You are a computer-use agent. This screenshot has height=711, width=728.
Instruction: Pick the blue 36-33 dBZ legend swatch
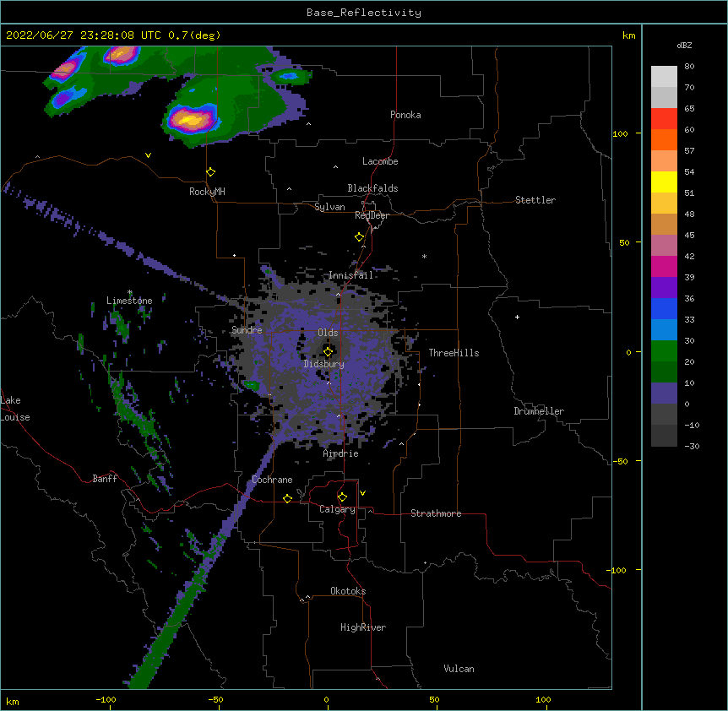[664, 308]
